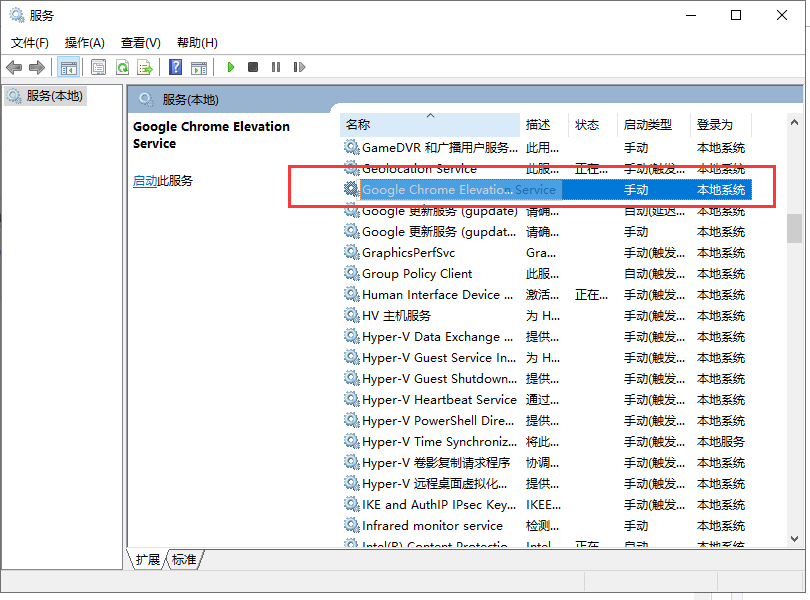Click the Forward arrow toolbar icon
Image resolution: width=810 pixels, height=600 pixels.
pyautogui.click(x=37, y=67)
